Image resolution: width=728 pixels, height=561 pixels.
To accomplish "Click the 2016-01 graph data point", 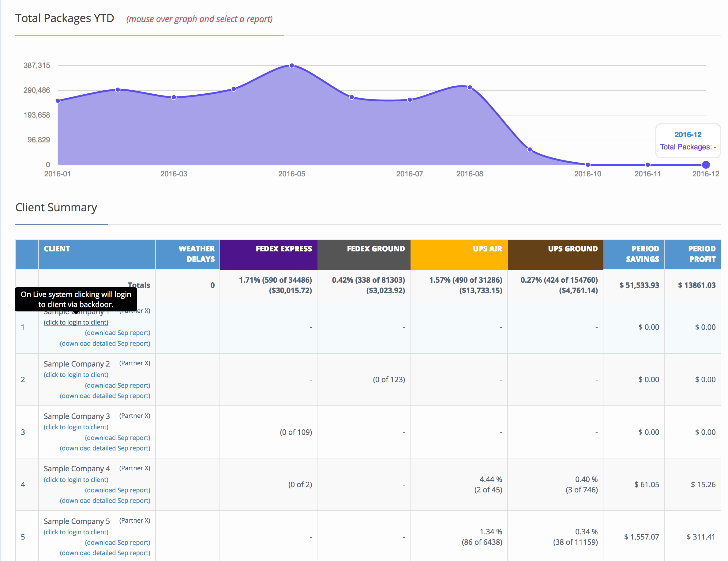I will point(58,101).
